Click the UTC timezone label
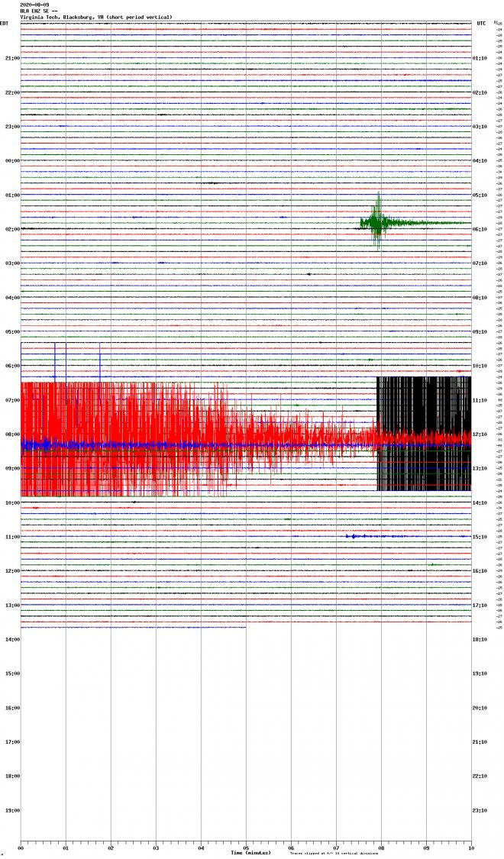The width and height of the screenshot is (504, 859). click(481, 24)
